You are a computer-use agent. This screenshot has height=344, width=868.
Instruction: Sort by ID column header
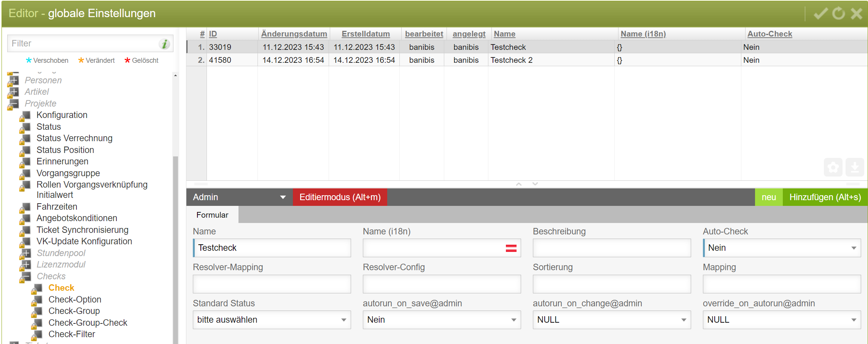pos(213,34)
